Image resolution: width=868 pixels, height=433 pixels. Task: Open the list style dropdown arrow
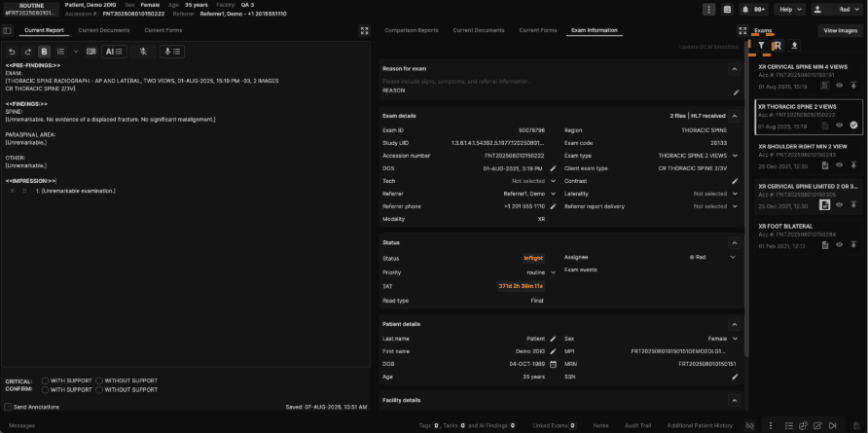point(76,52)
